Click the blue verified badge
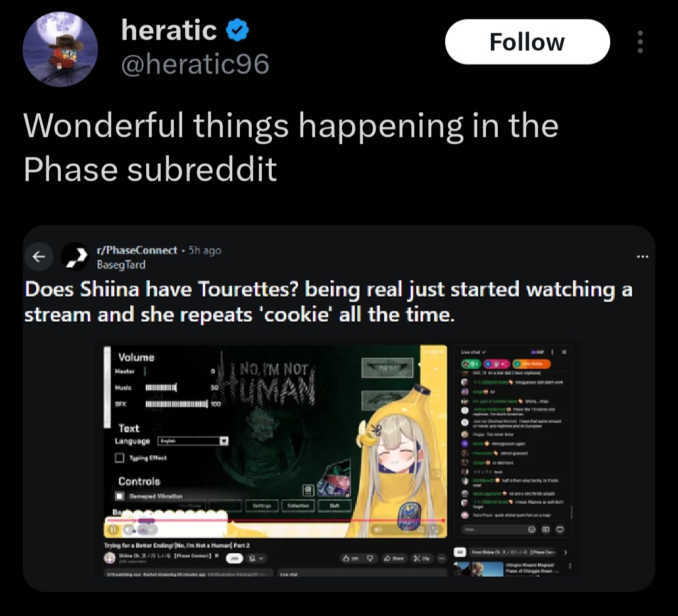678x616 pixels. point(237,30)
